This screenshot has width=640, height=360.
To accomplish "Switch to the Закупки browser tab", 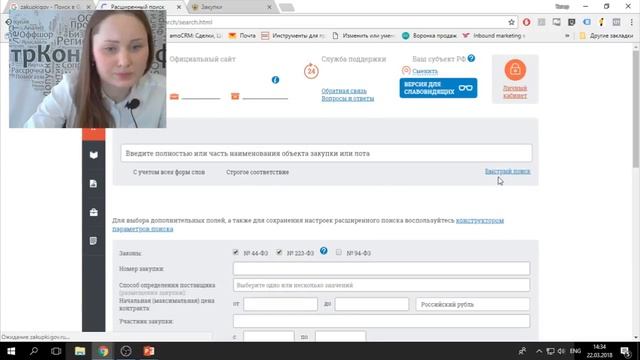I will [231, 7].
